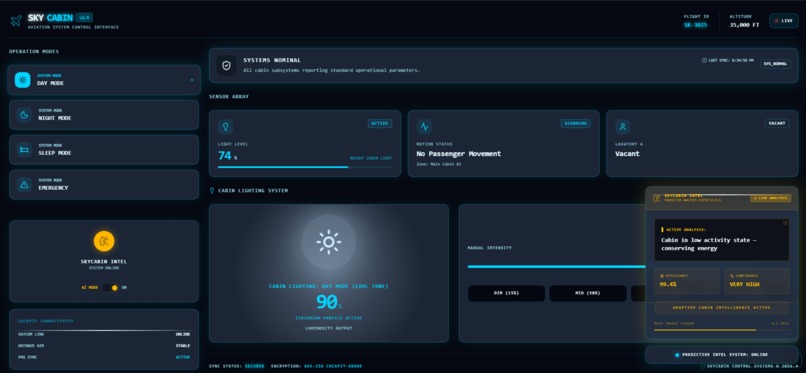Screen dimensions: 806x373
Task: Click the yellow SkyCabin Intel brain icon
Action: tap(104, 241)
